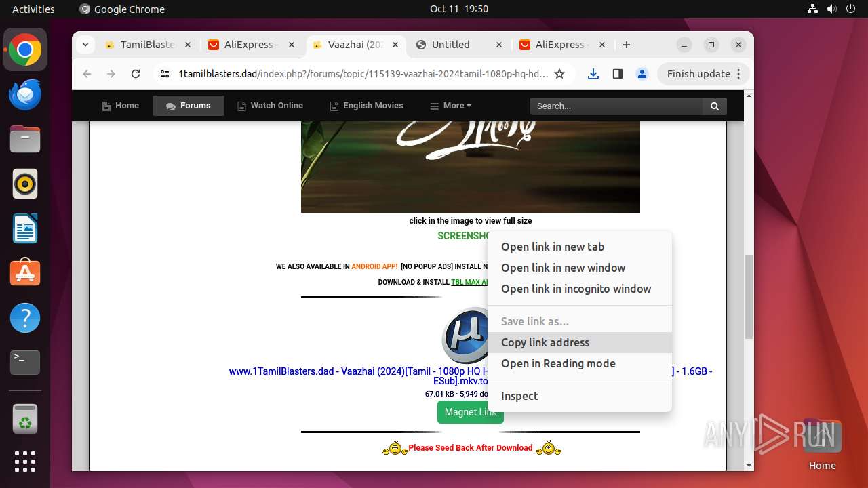This screenshot has height=488, width=868.
Task: Toggle the Chrome side panel
Action: [x=618, y=74]
